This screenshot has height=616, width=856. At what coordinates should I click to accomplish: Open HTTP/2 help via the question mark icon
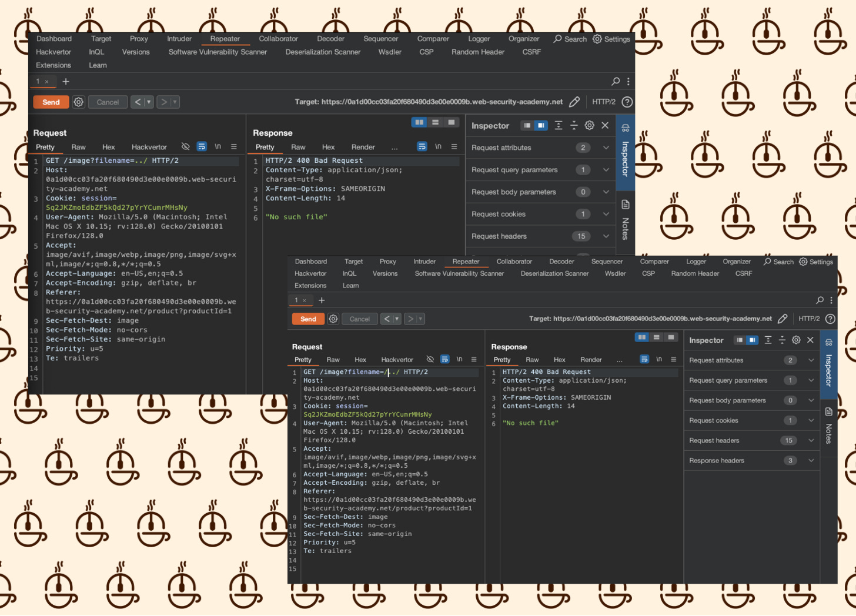pyautogui.click(x=627, y=102)
